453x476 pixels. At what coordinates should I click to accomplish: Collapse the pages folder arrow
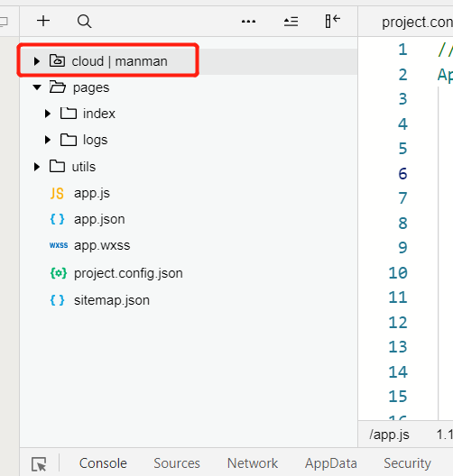(x=37, y=87)
